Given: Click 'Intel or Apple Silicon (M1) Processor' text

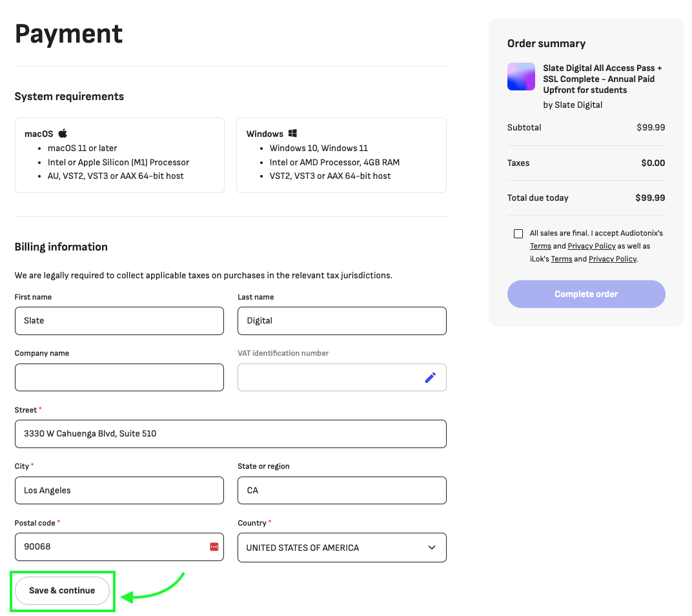Looking at the screenshot, I should click(118, 163).
